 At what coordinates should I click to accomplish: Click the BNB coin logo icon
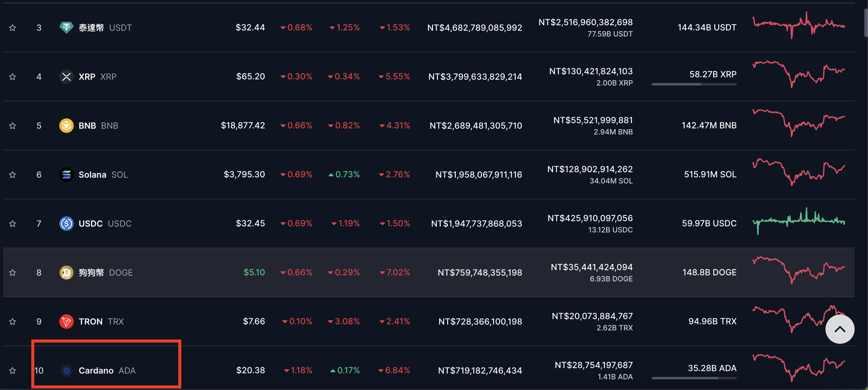tap(67, 126)
